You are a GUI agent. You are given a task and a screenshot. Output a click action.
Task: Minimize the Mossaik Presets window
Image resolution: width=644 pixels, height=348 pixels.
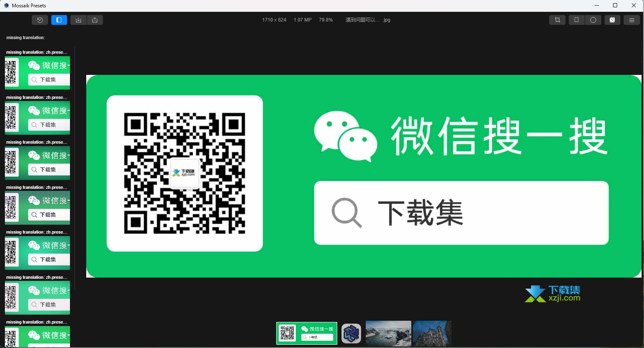(x=597, y=6)
